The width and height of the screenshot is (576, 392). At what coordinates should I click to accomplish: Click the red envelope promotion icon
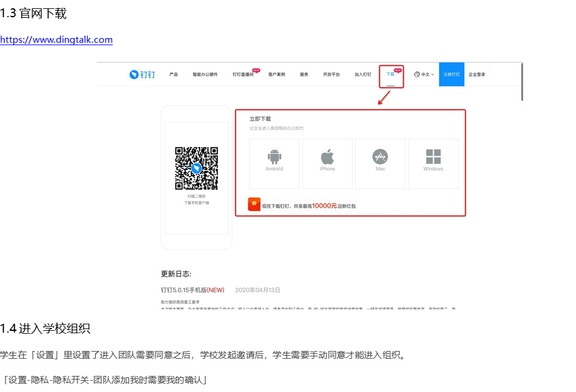(254, 204)
